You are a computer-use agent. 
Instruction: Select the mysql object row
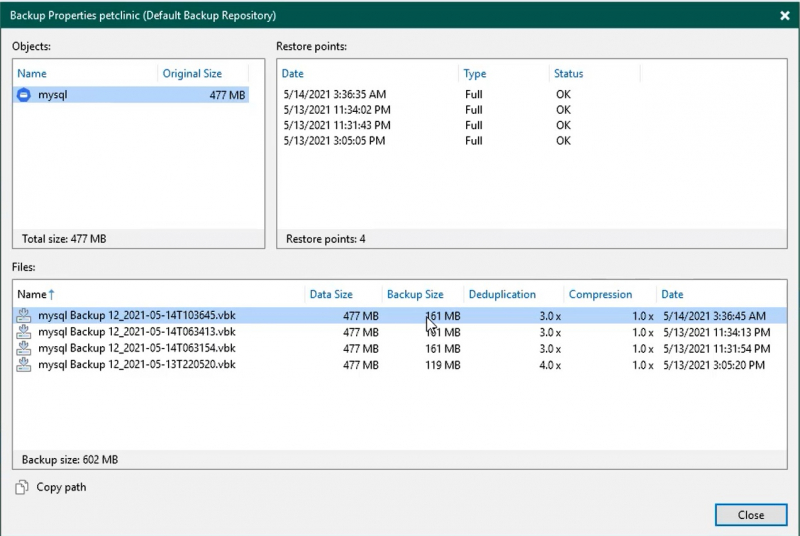[131, 95]
